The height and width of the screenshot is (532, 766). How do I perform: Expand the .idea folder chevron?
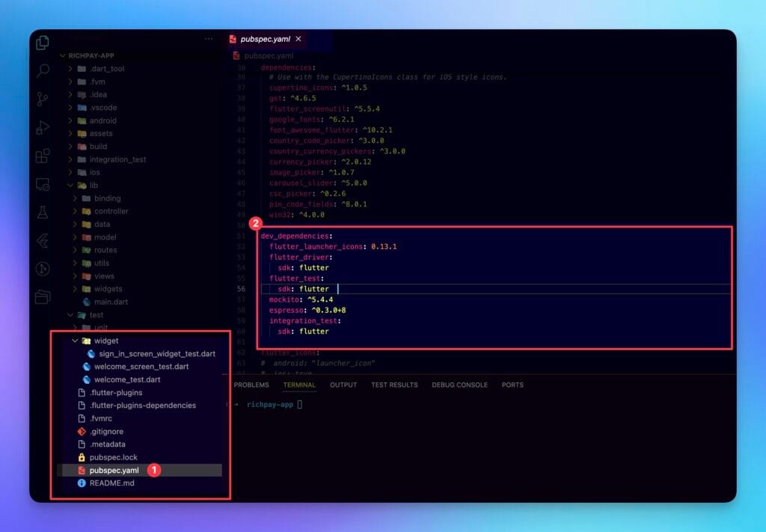[x=70, y=95]
